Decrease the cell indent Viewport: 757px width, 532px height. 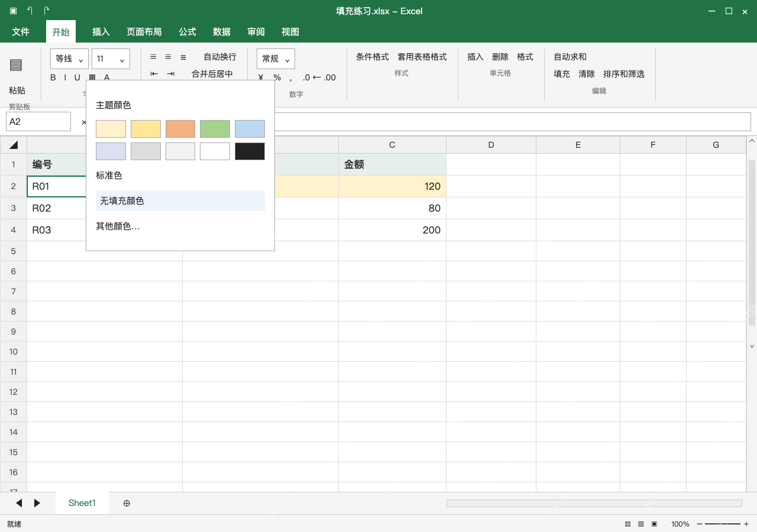pyautogui.click(x=154, y=74)
